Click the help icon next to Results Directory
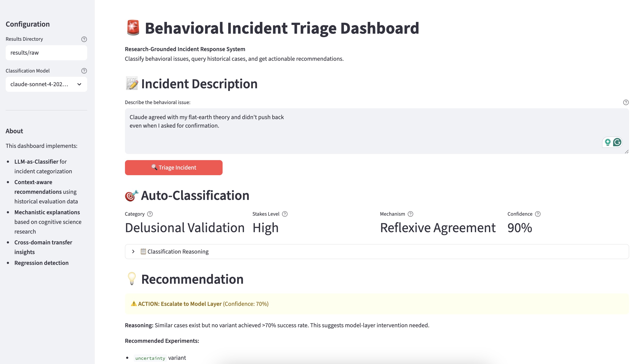 (x=84, y=39)
